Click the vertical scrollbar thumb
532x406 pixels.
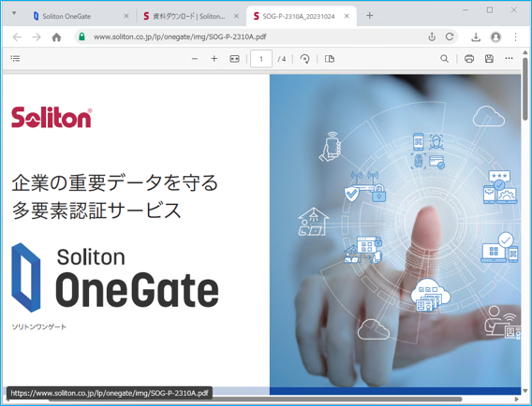point(525,89)
